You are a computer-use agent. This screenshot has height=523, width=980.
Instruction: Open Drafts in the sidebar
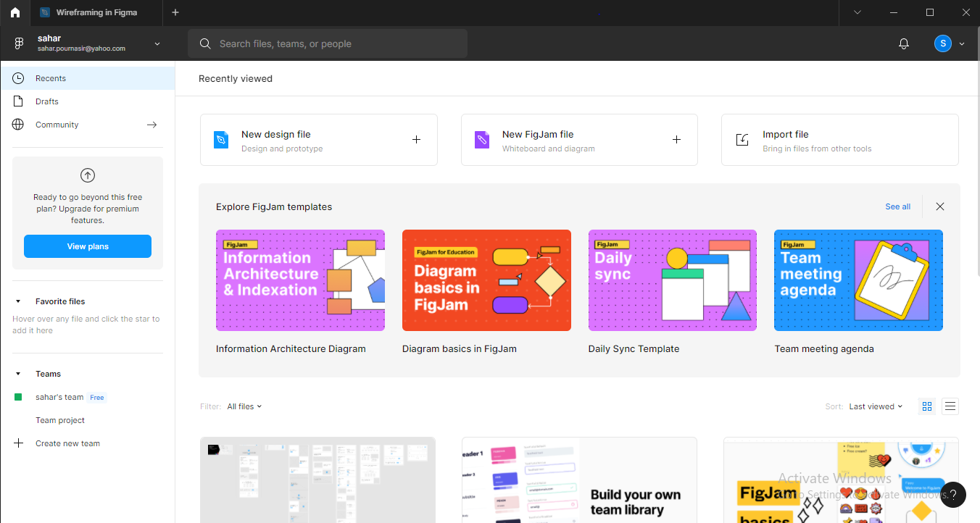pyautogui.click(x=87, y=101)
